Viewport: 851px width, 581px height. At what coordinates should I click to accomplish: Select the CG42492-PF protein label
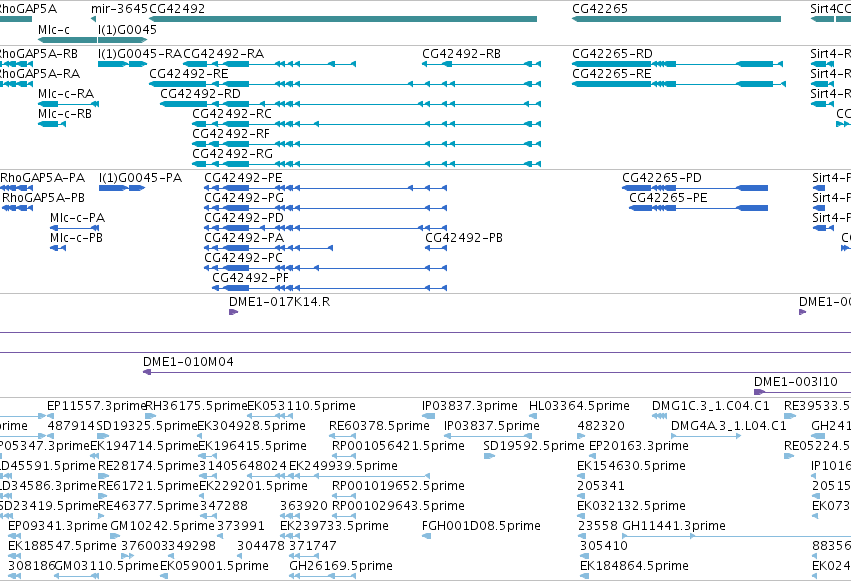pos(250,278)
